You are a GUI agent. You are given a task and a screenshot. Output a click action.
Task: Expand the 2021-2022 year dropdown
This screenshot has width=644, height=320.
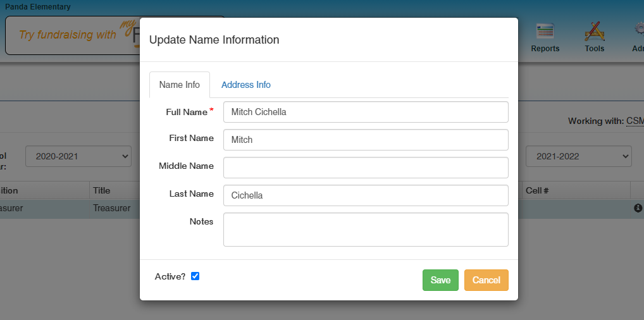pyautogui.click(x=579, y=156)
